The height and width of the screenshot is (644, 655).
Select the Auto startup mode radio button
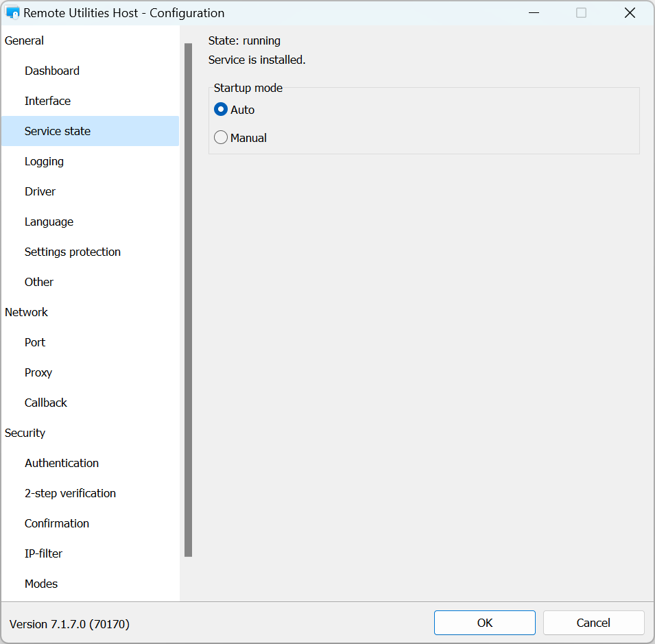(221, 110)
